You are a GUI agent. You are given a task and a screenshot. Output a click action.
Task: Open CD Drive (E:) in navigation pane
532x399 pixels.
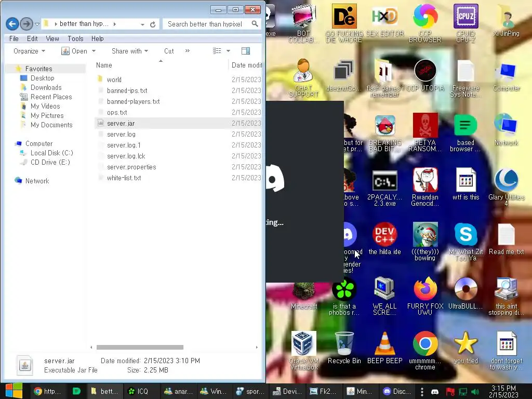tap(50, 163)
